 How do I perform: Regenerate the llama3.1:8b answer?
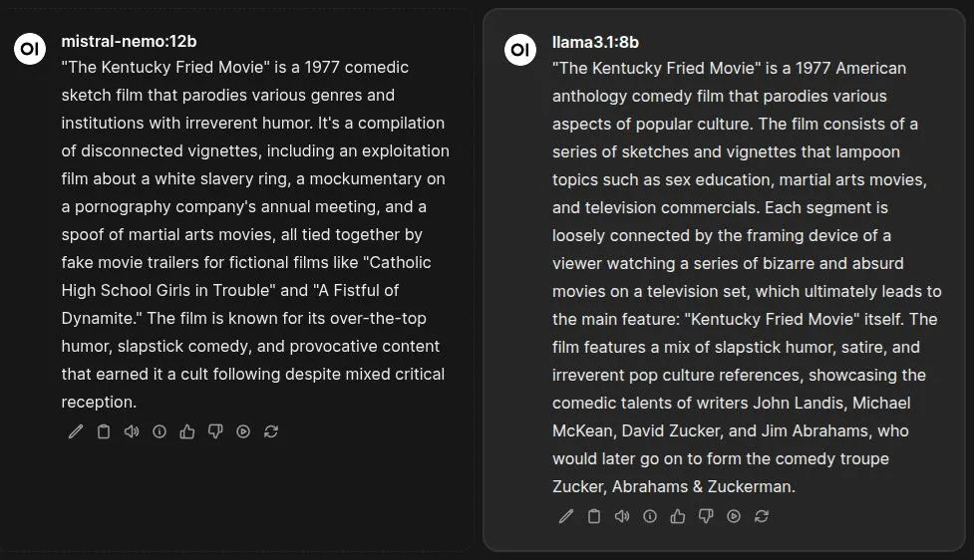click(762, 516)
